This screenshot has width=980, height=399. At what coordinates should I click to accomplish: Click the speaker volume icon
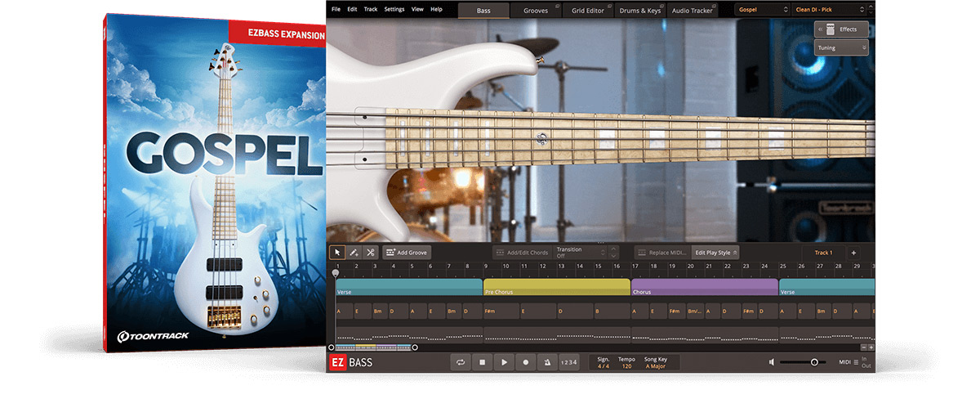pyautogui.click(x=772, y=362)
